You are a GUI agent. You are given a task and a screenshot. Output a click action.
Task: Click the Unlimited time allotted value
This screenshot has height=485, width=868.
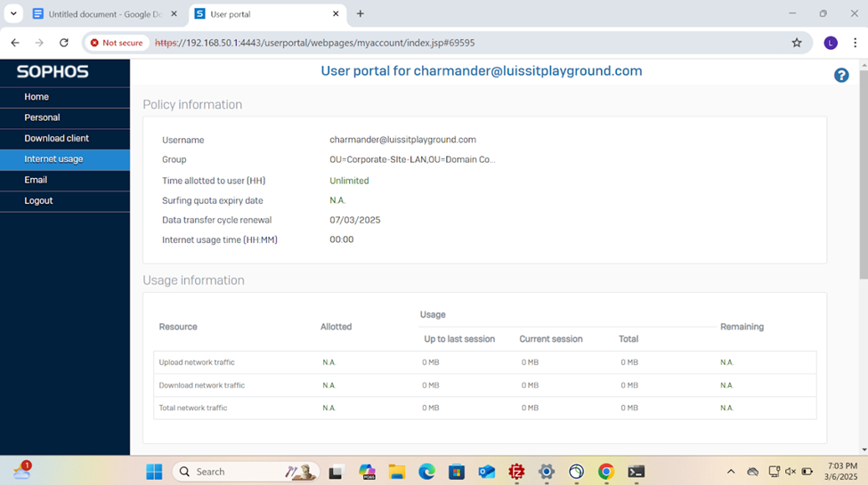click(349, 181)
